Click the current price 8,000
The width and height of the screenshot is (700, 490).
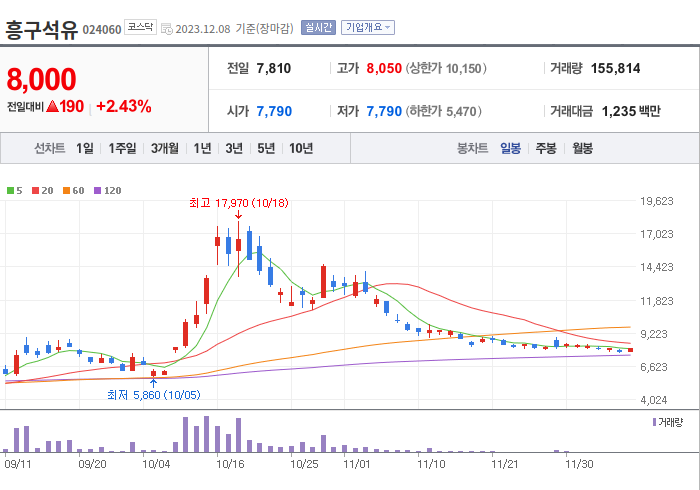click(x=42, y=79)
